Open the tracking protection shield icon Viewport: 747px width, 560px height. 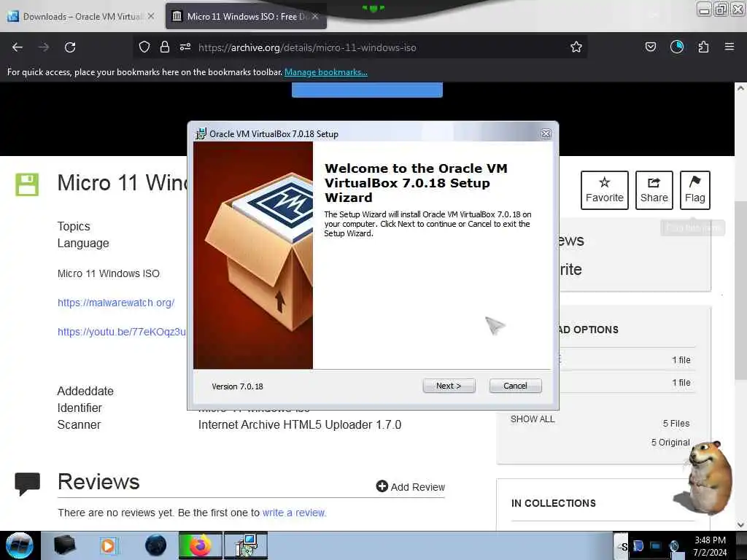pos(144,47)
